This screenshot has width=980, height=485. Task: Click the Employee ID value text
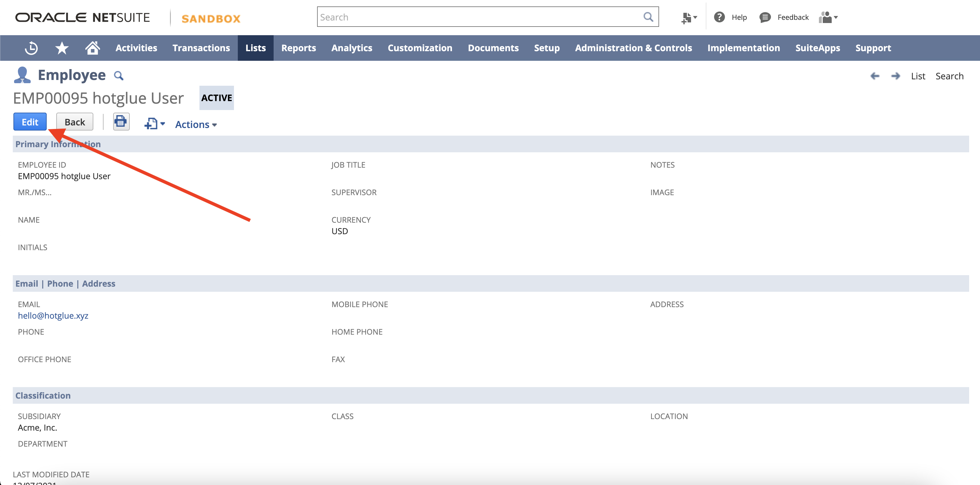[64, 176]
